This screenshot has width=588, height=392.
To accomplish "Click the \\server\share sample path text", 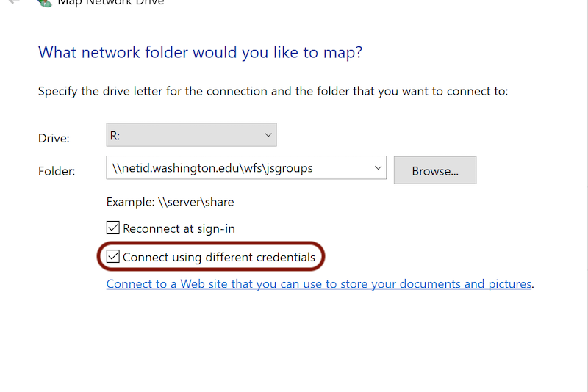I will (196, 202).
